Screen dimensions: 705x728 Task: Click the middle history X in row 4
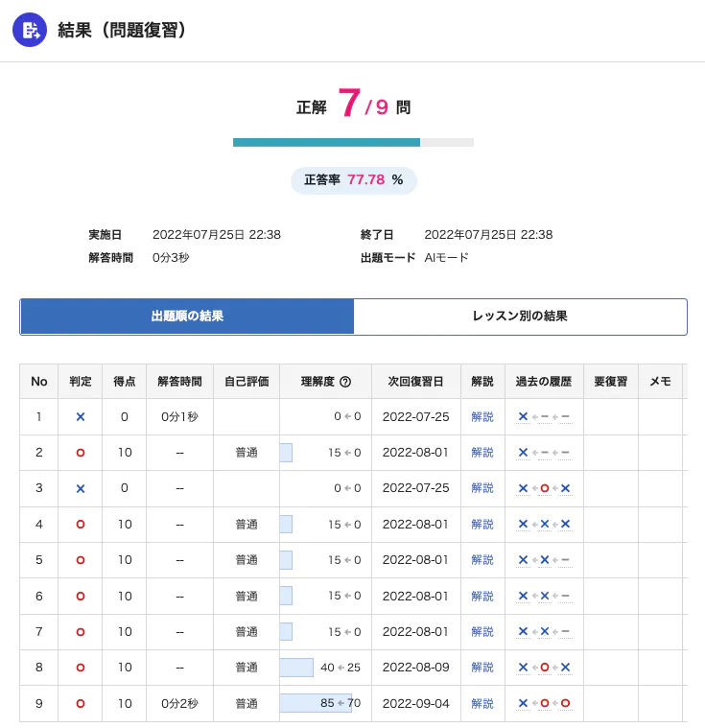pos(545,524)
